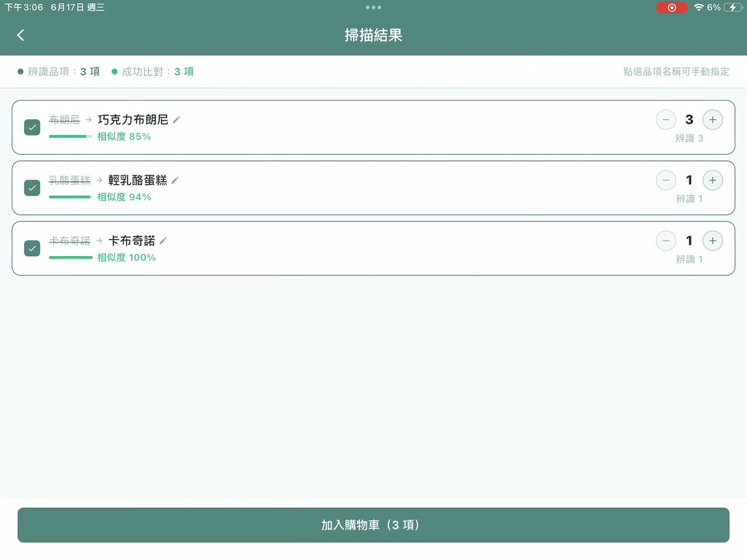This screenshot has height=560, width=747.
Task: Click the 100% similarity bar
Action: 71,257
